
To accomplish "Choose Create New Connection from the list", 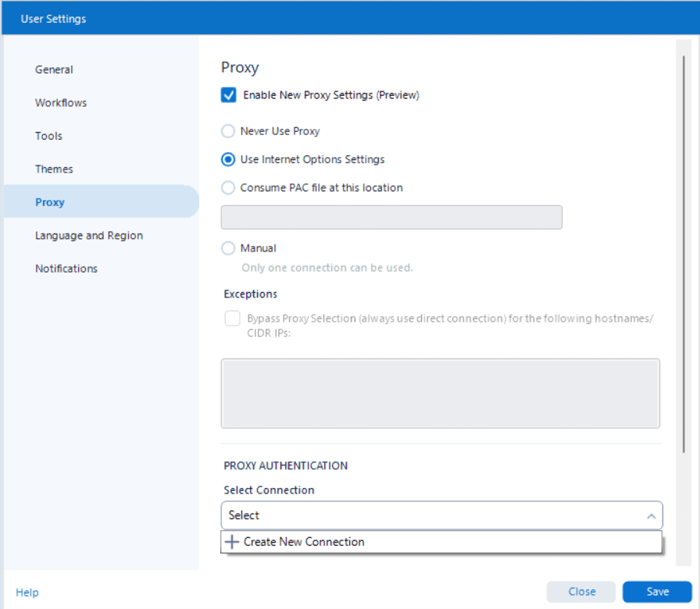I will [x=304, y=542].
